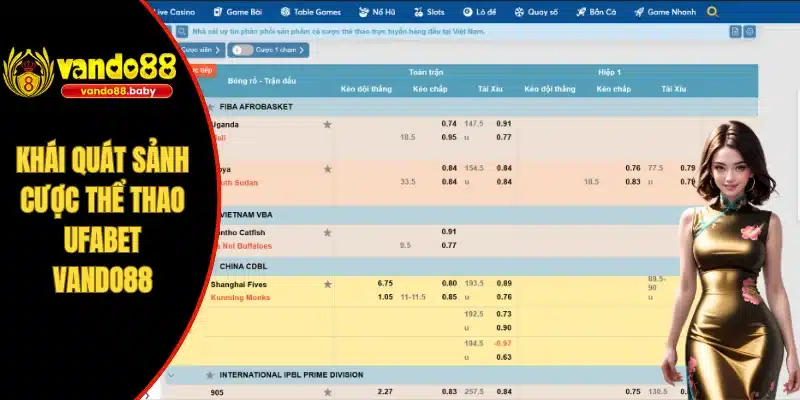Click the 905 team name
This screenshot has height=400, width=800.
217,393
